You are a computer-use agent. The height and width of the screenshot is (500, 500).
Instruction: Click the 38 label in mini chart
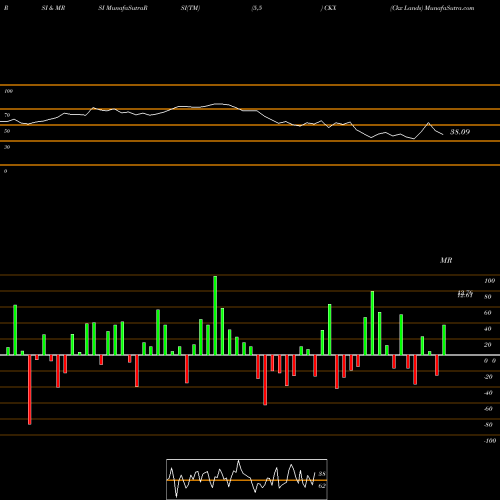(x=322, y=474)
